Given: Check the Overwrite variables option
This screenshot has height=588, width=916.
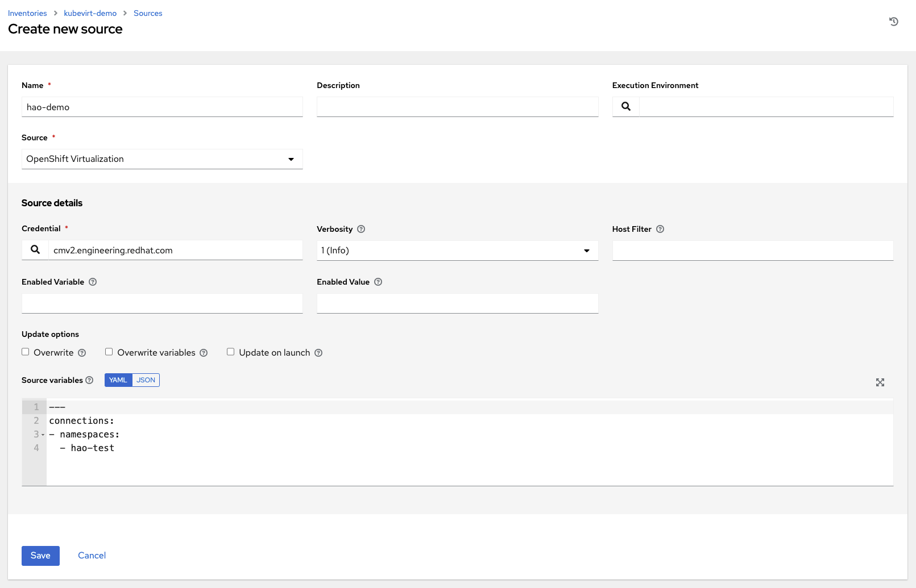Looking at the screenshot, I should [x=109, y=352].
